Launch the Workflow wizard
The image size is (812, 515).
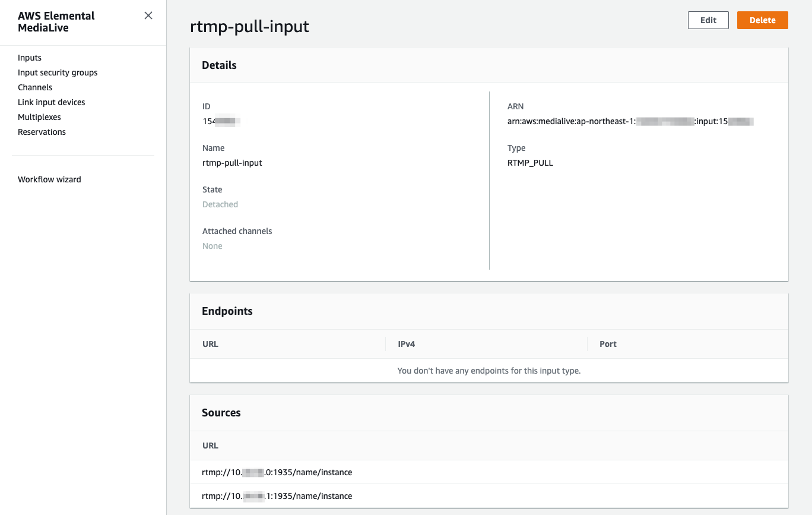click(49, 179)
